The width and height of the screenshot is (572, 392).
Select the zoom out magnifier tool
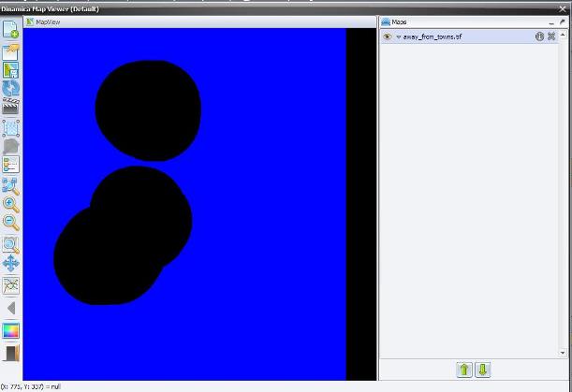point(11,223)
